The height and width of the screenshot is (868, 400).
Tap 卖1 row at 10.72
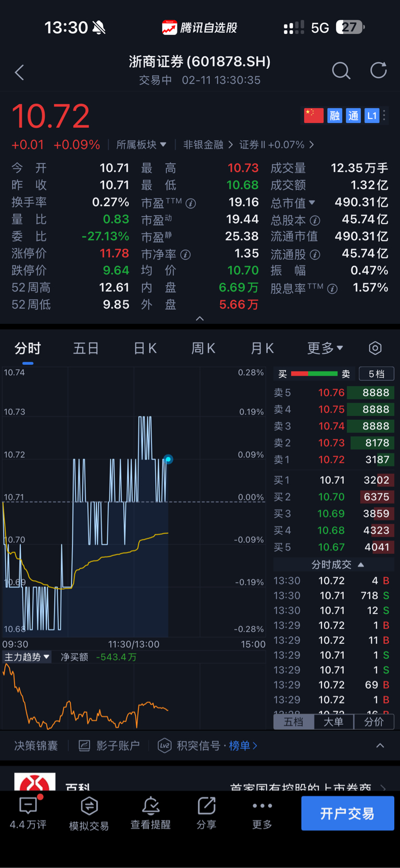click(334, 459)
